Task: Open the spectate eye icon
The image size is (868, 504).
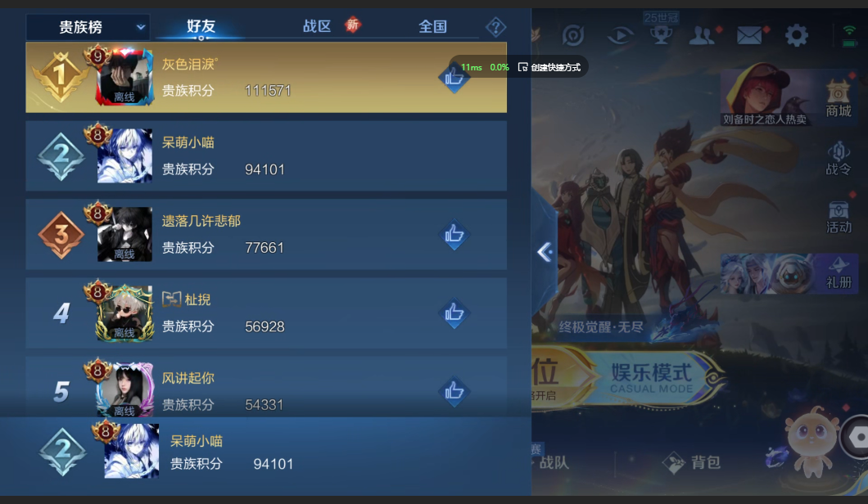Action: (620, 36)
